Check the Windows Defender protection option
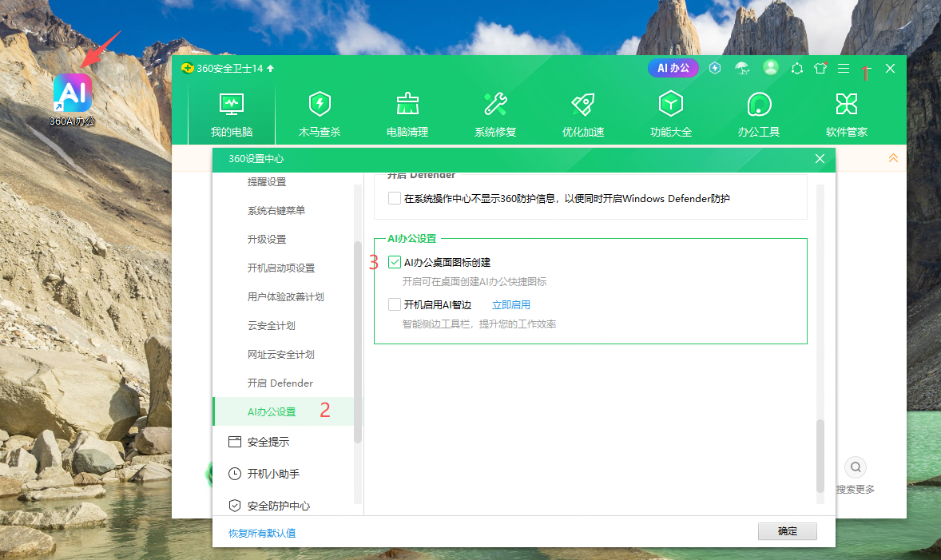The height and width of the screenshot is (560, 941). [394, 198]
